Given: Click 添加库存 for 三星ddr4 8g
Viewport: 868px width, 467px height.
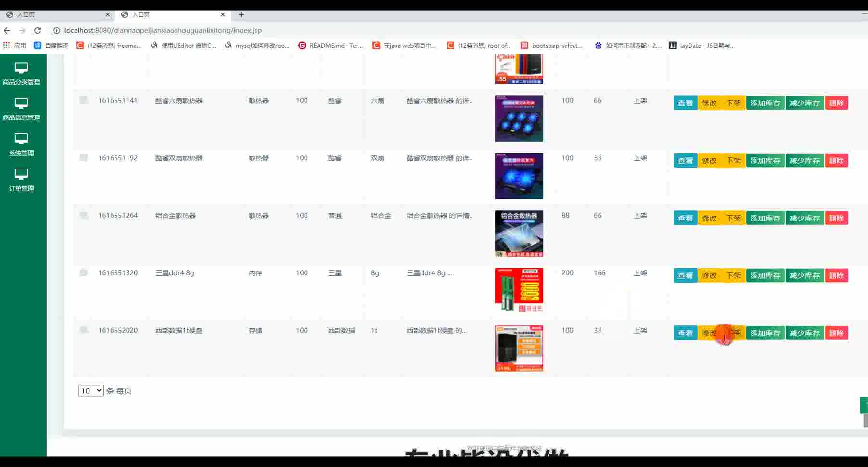Looking at the screenshot, I should 765,275.
